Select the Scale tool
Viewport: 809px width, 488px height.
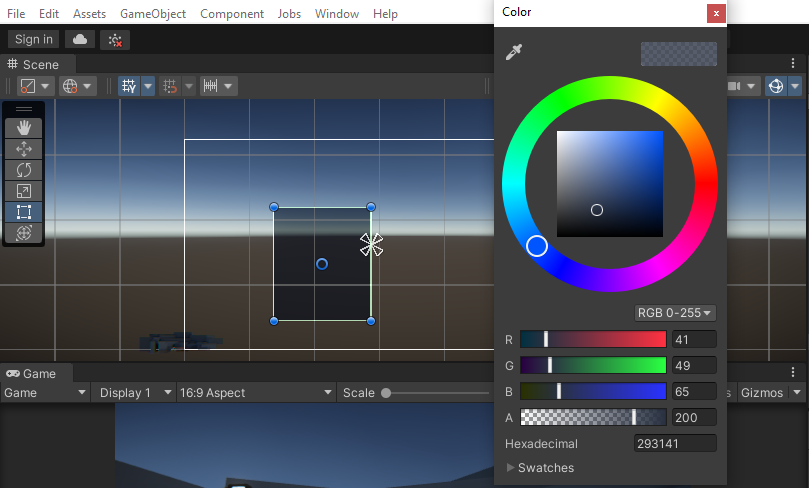coord(24,190)
